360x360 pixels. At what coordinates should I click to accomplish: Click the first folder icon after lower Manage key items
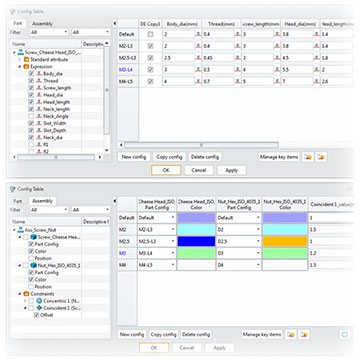click(291, 334)
